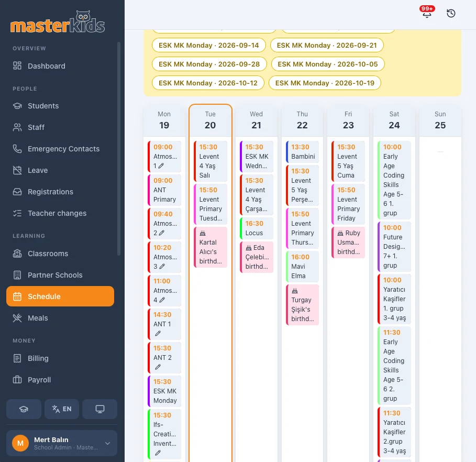The width and height of the screenshot is (476, 462).
Task: Open Payroll in the sidebar
Action: [60, 380]
